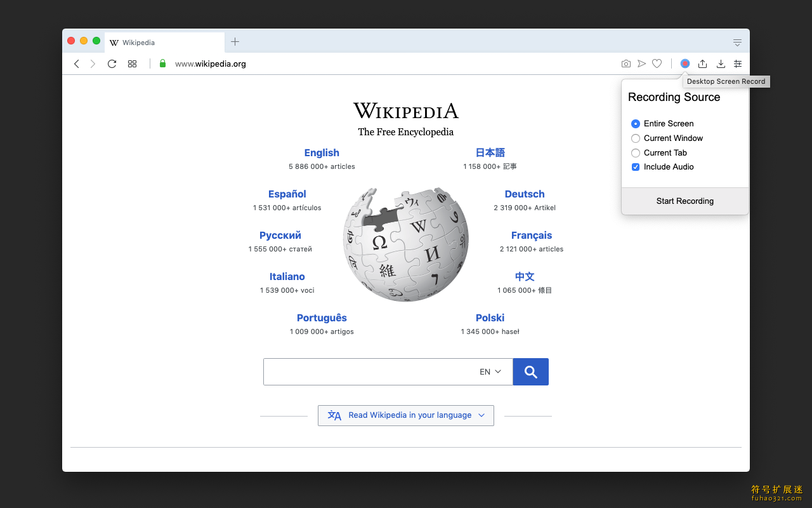Image resolution: width=812 pixels, height=508 pixels.
Task: Open the Русский Wikipedia link
Action: point(280,236)
